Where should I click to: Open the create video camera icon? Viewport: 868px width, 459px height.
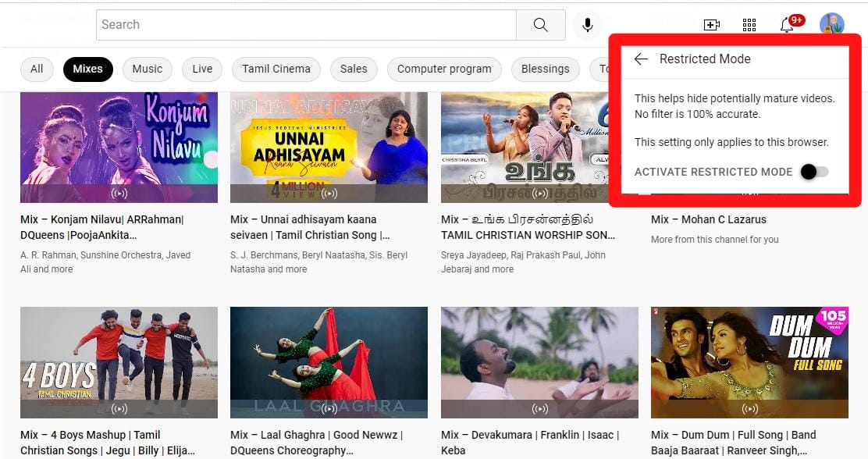711,25
